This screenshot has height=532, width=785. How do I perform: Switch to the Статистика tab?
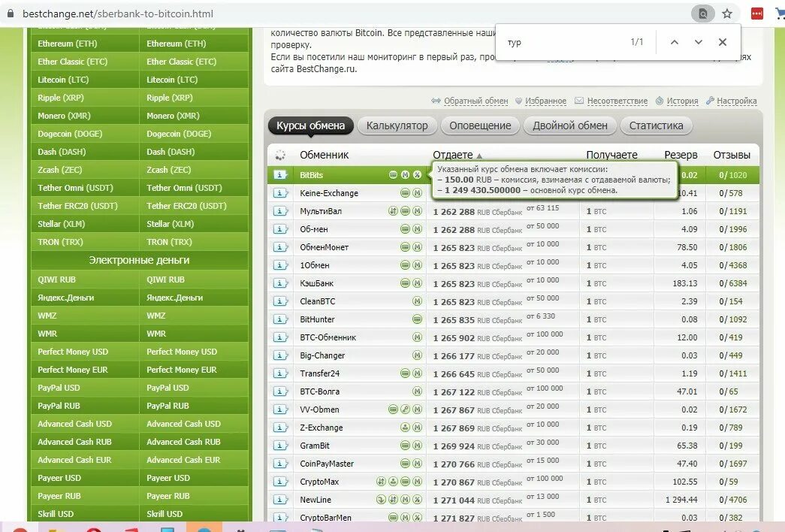pyautogui.click(x=656, y=125)
